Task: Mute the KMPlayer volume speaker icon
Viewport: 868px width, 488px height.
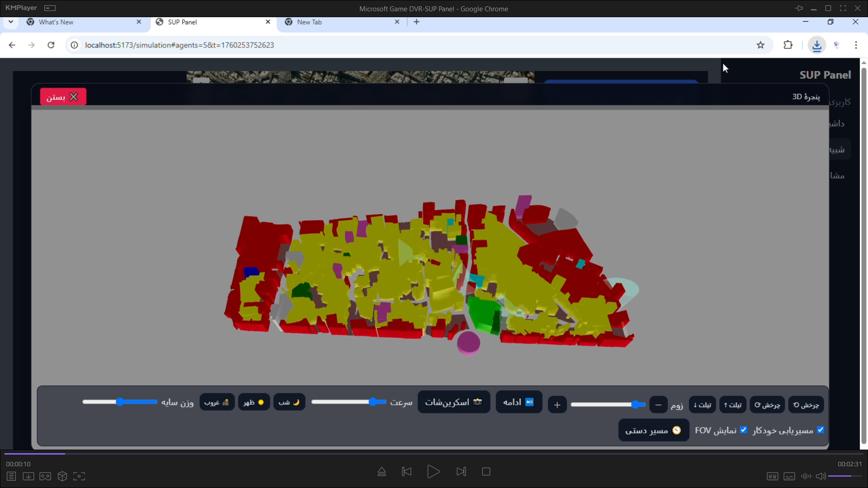Action: pos(821,476)
